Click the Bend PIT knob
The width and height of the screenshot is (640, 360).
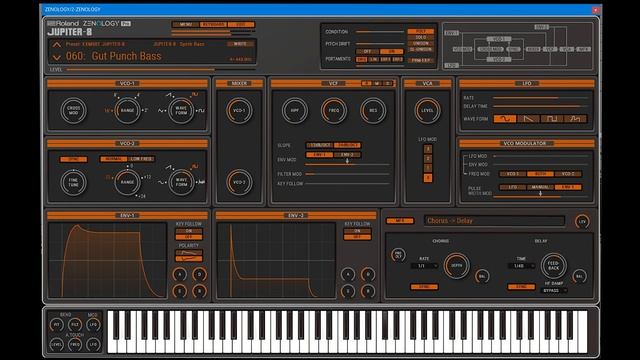tap(56, 325)
